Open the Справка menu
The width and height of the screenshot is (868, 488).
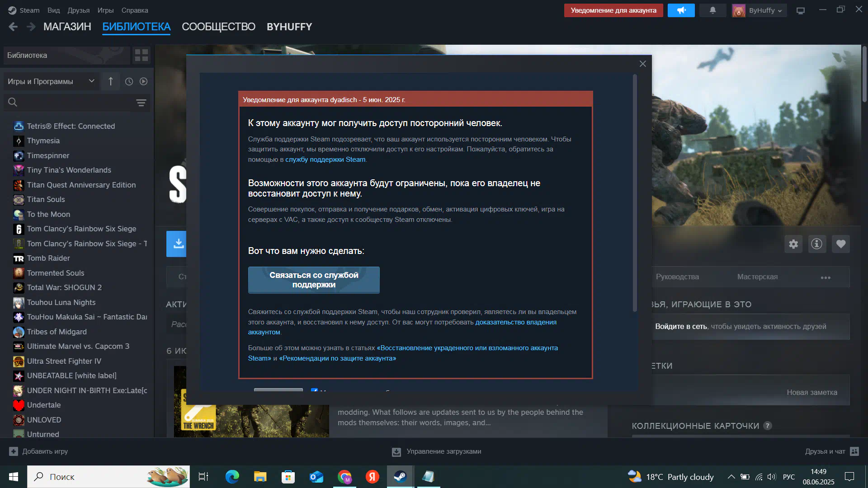[135, 10]
